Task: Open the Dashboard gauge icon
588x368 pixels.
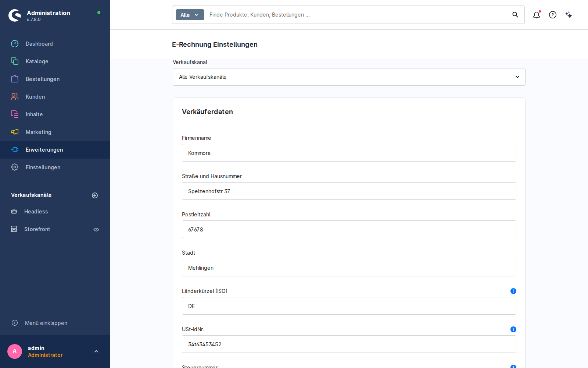Action: tap(15, 44)
